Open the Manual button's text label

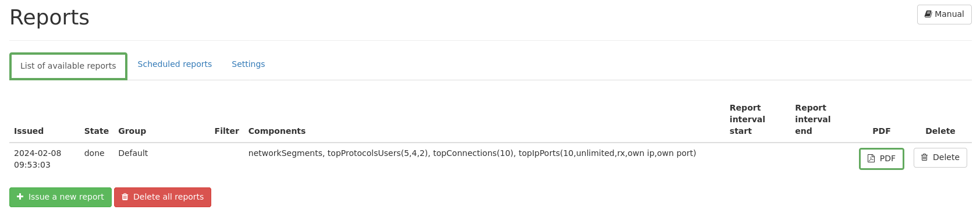pos(949,14)
